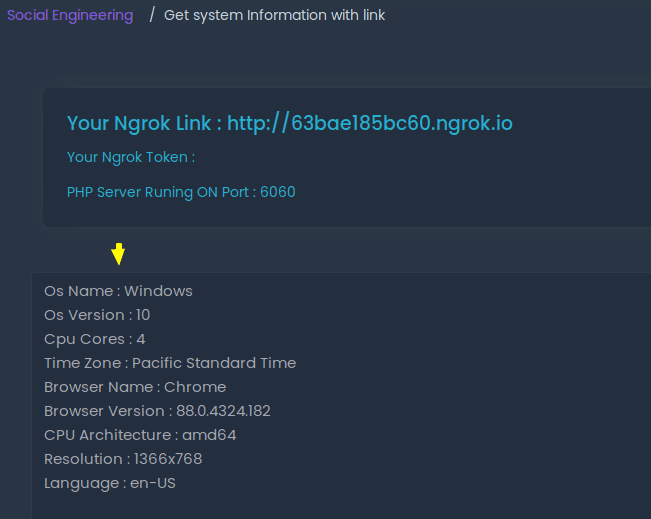Click the yellow down arrow icon
The height and width of the screenshot is (519, 651).
click(118, 254)
